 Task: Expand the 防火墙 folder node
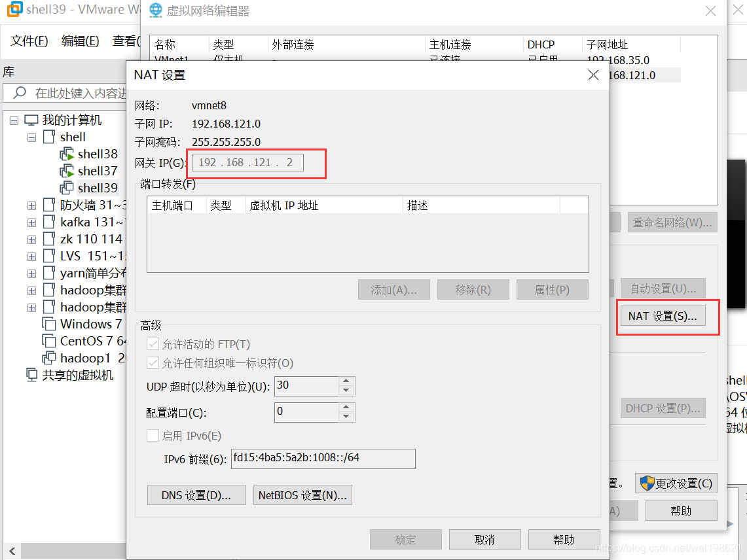point(31,205)
